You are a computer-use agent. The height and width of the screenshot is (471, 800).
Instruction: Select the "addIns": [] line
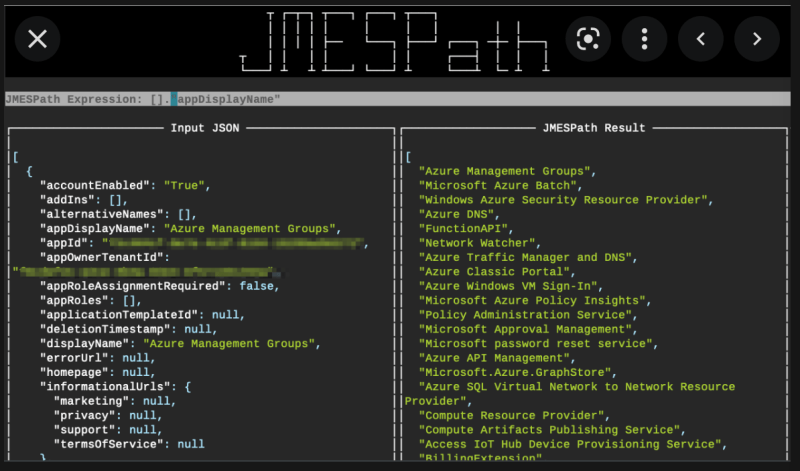pos(84,200)
